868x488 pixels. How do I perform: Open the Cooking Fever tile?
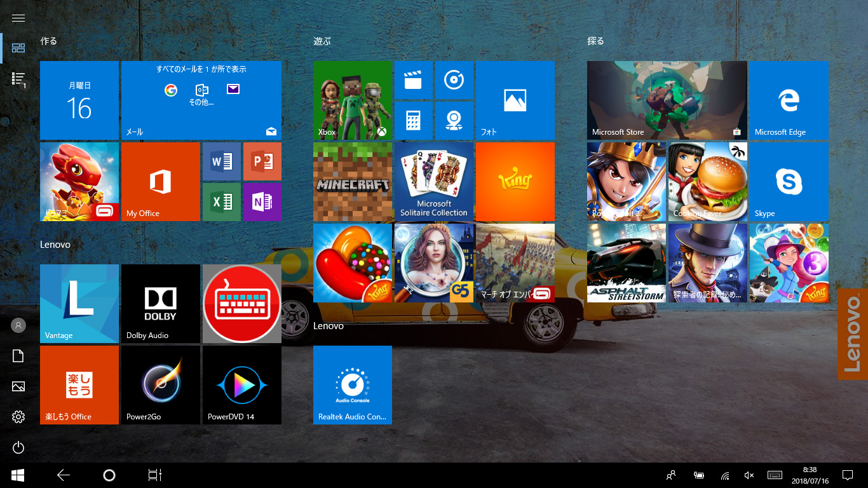[x=708, y=182]
